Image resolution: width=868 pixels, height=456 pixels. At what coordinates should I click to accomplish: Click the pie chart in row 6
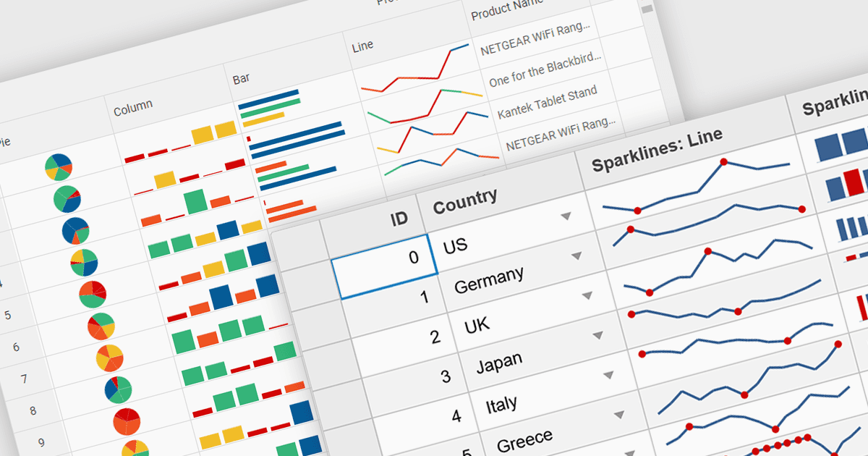tap(101, 327)
